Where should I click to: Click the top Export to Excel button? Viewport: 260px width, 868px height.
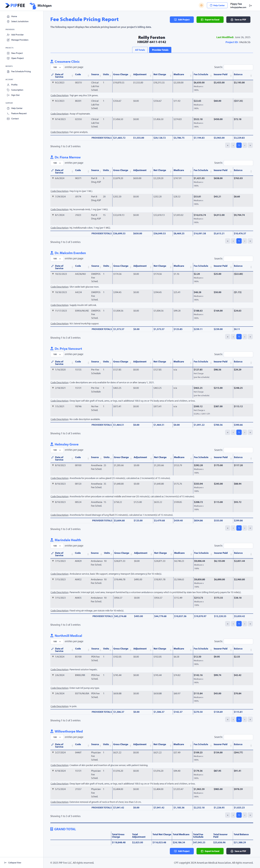click(210, 19)
